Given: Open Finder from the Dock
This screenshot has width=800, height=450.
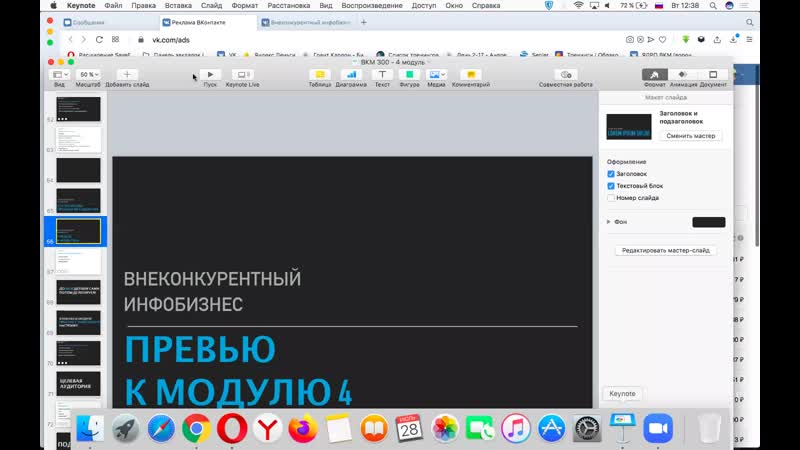Looking at the screenshot, I should point(90,428).
